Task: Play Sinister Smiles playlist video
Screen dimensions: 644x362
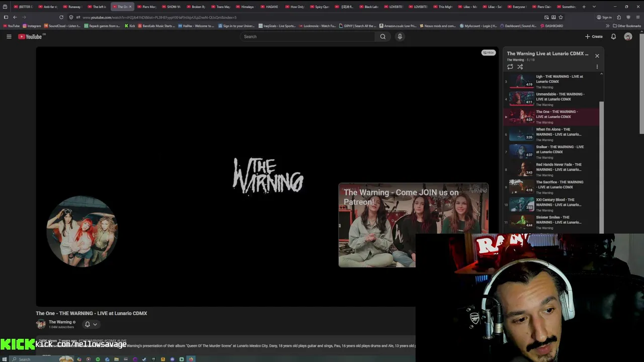Action: 551,222
